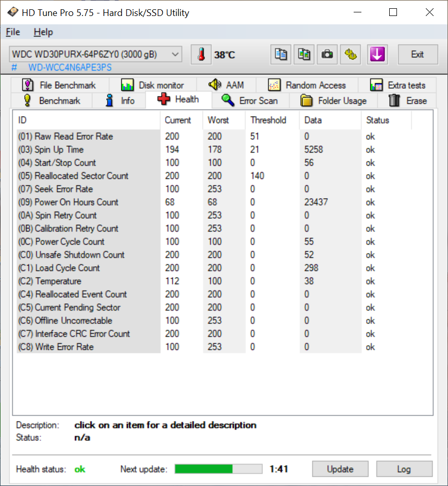This screenshot has height=486, width=448.
Task: Select the Extra tests tab
Action: coord(397,85)
